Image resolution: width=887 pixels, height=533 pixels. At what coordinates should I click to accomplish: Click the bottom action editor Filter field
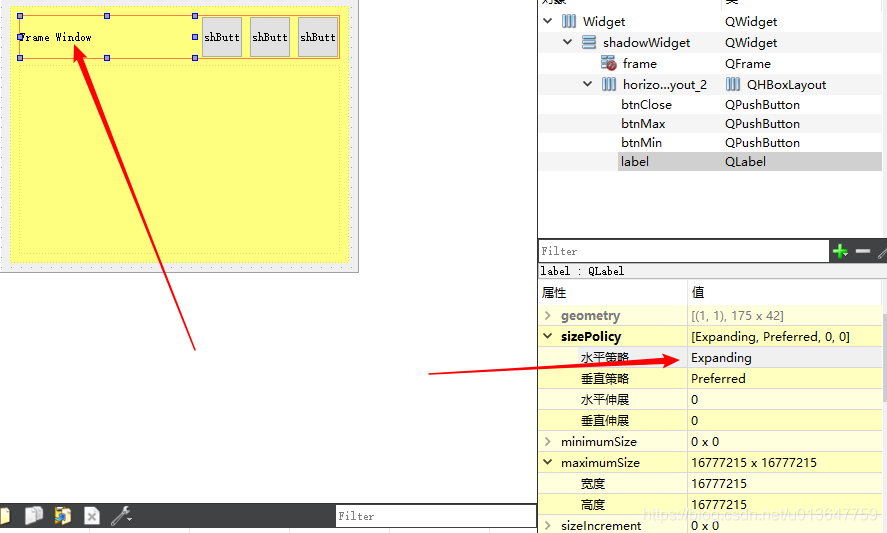pos(436,516)
